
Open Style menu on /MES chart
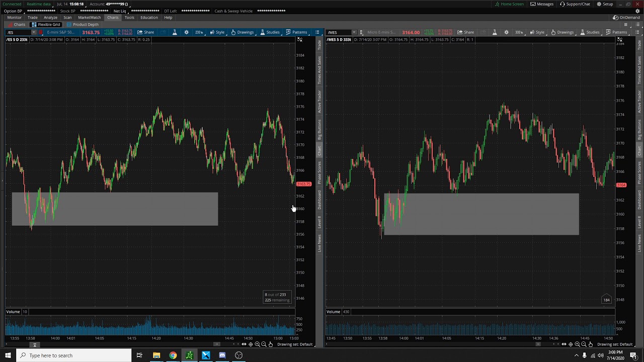pos(537,32)
